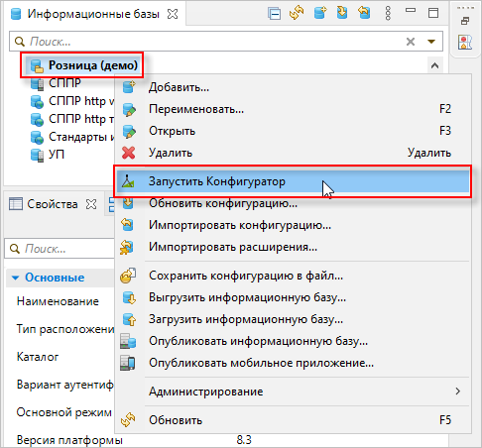The image size is (482, 448).
Task: Click the update configuration toolbar icon
Action: point(342,13)
